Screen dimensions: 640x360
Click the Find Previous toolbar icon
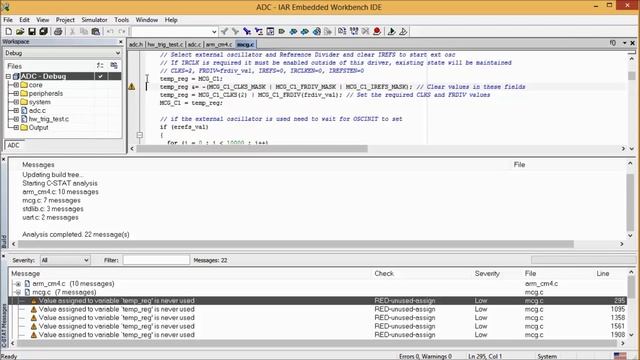[224, 31]
